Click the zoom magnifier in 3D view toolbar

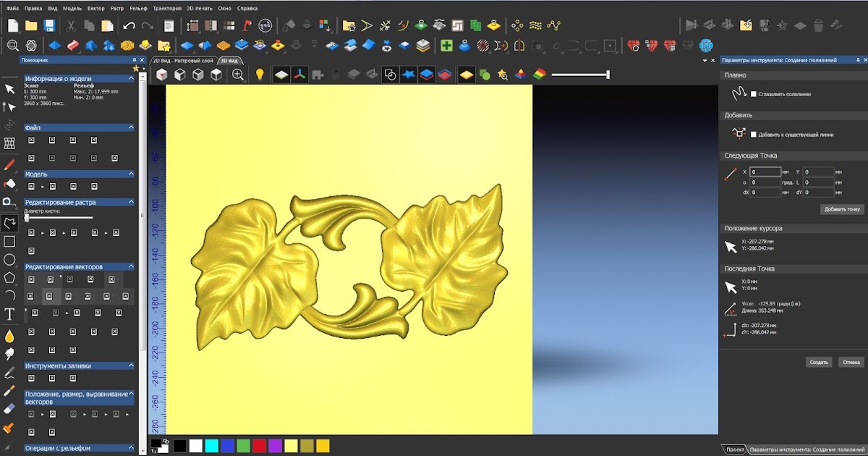(x=237, y=74)
